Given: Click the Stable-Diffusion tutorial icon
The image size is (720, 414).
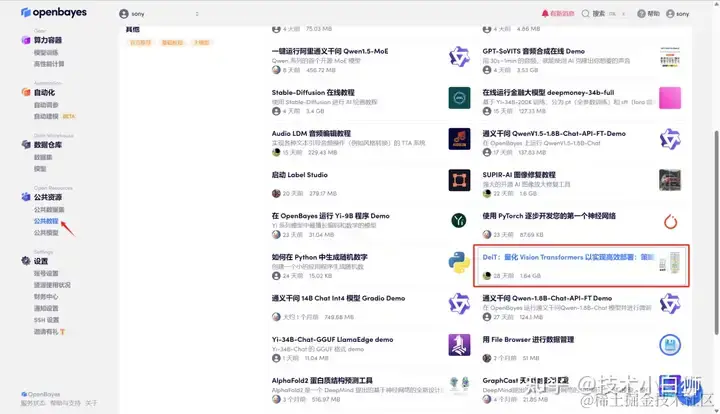Looking at the screenshot, I should [x=459, y=98].
